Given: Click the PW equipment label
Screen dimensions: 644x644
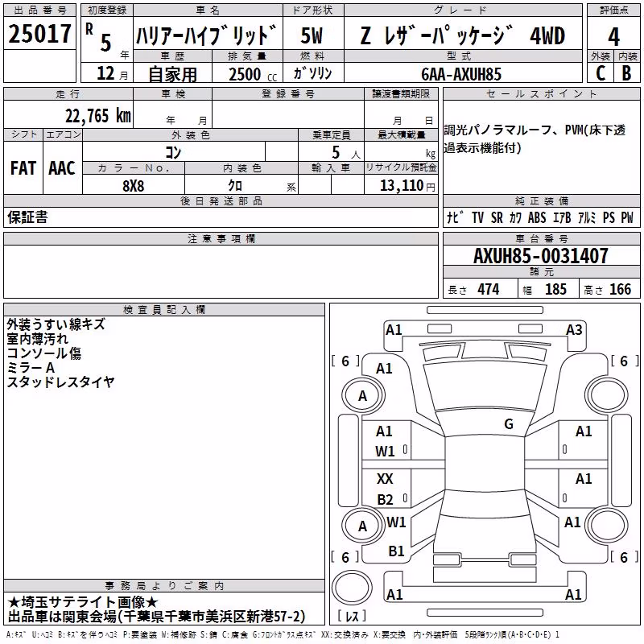Looking at the screenshot, I should click(627, 217).
